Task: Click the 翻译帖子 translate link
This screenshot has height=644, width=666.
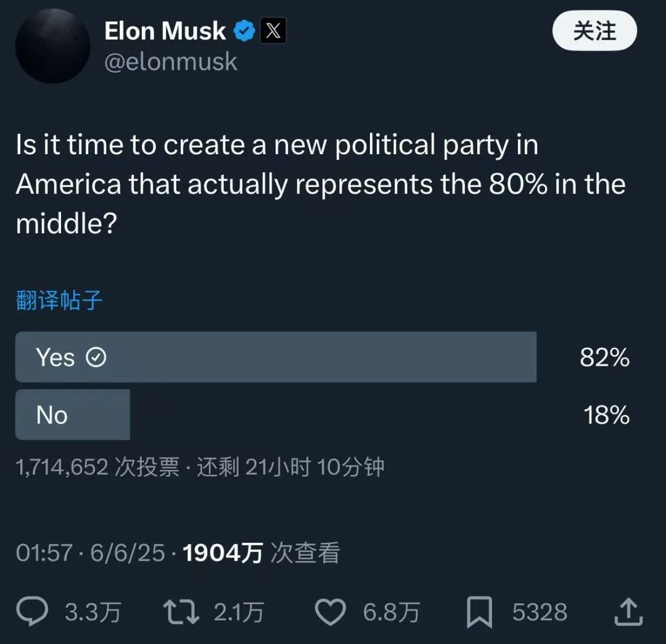Action: pyautogui.click(x=59, y=300)
